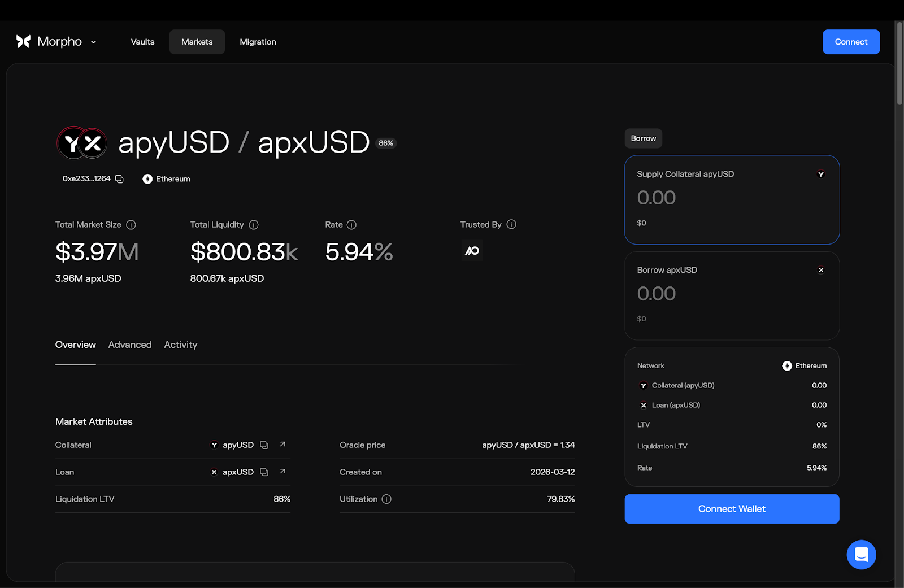Click Collateral (apyUSD) icon in summary
Viewport: 904px width, 588px height.
[644, 385]
